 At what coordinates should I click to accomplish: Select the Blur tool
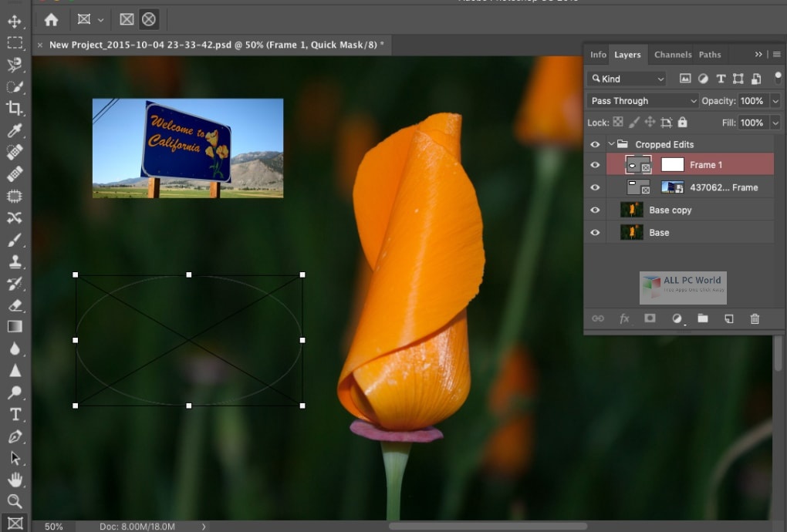click(15, 348)
